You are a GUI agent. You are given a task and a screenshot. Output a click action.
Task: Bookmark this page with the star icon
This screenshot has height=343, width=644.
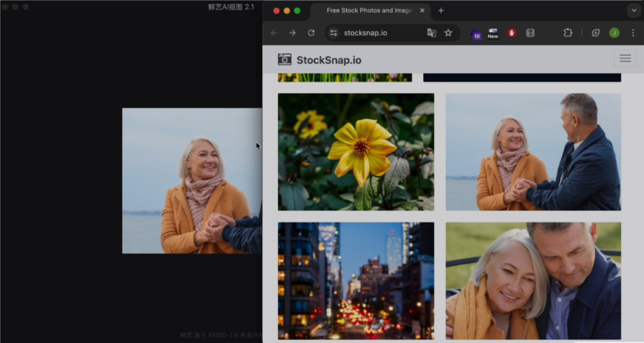(x=448, y=33)
